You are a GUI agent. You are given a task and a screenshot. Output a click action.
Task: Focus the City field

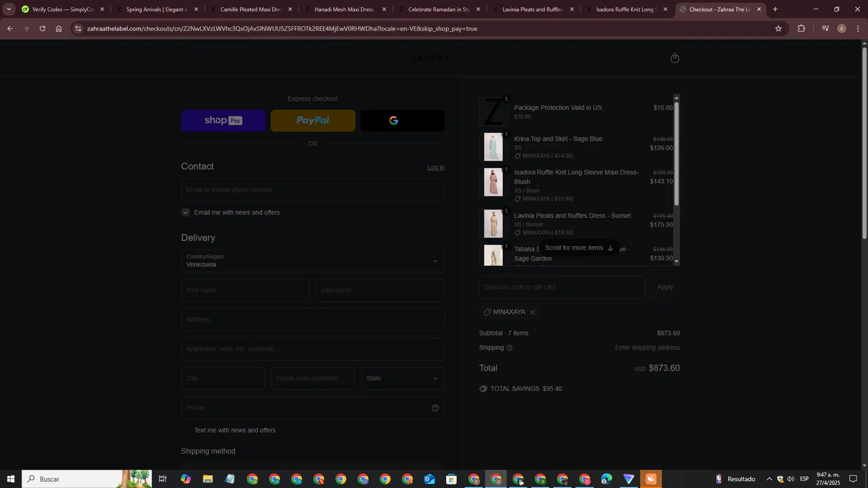[223, 378]
